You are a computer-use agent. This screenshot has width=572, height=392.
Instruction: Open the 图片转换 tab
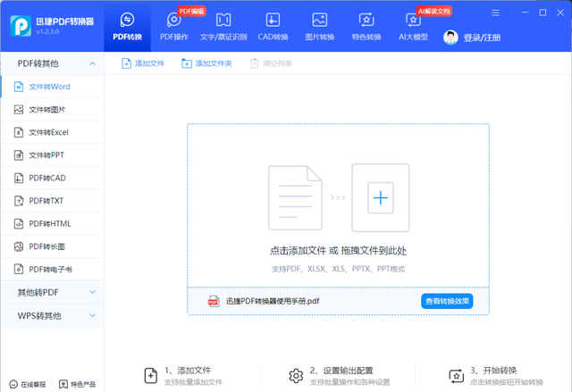click(320, 26)
